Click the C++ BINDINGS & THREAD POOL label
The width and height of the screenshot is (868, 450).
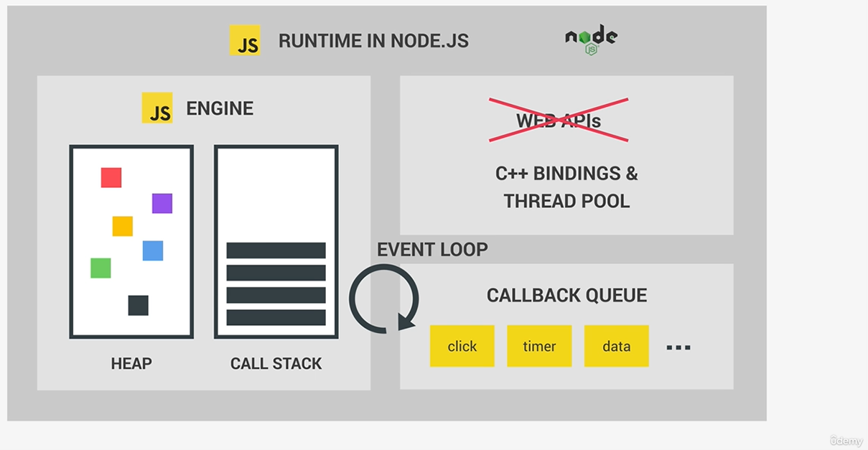pos(566,187)
